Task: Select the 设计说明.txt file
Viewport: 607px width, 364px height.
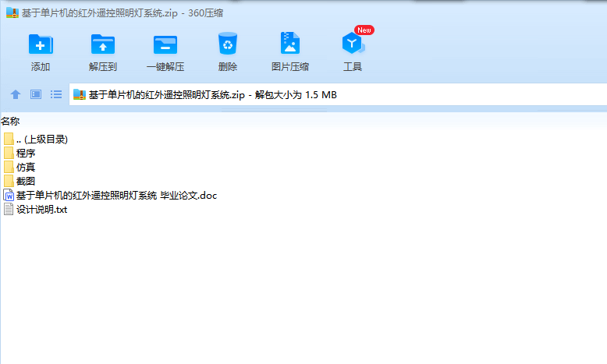Action: 36,209
